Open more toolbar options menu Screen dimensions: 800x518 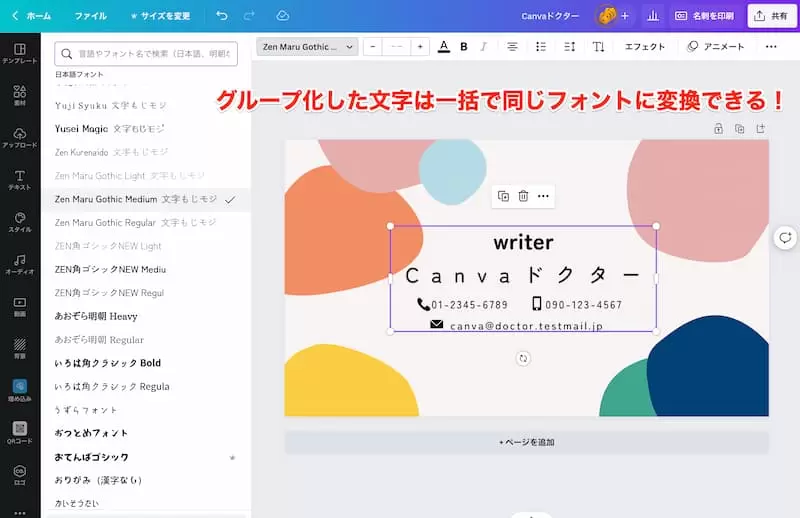[771, 47]
